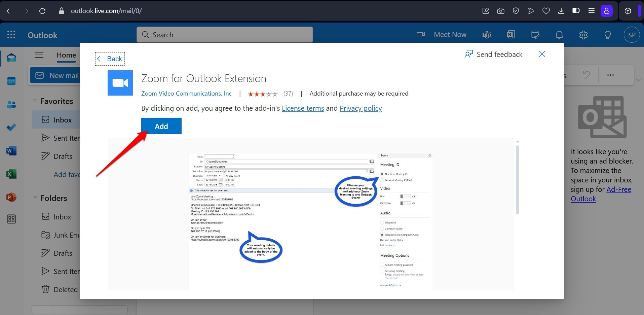Open the People icon in left rail
This screenshot has height=315, width=644.
pyautogui.click(x=11, y=105)
